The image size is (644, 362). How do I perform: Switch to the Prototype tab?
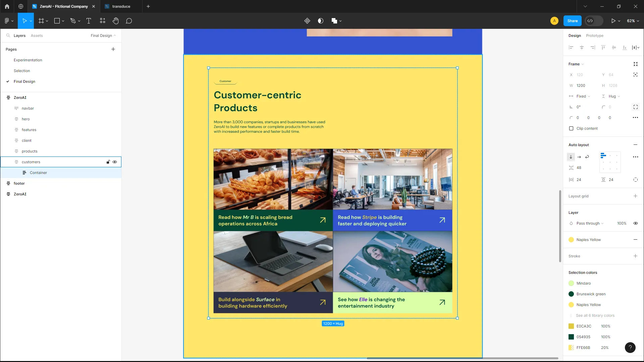[594, 36]
